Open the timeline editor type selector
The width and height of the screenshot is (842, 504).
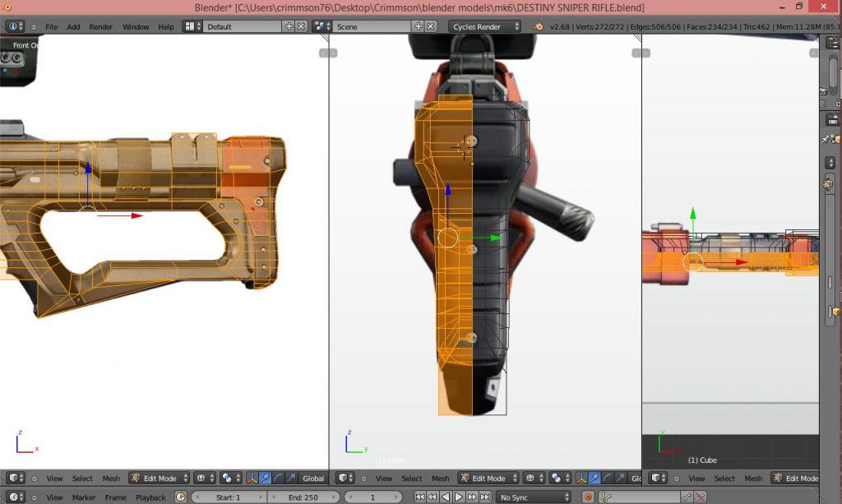coord(16,497)
